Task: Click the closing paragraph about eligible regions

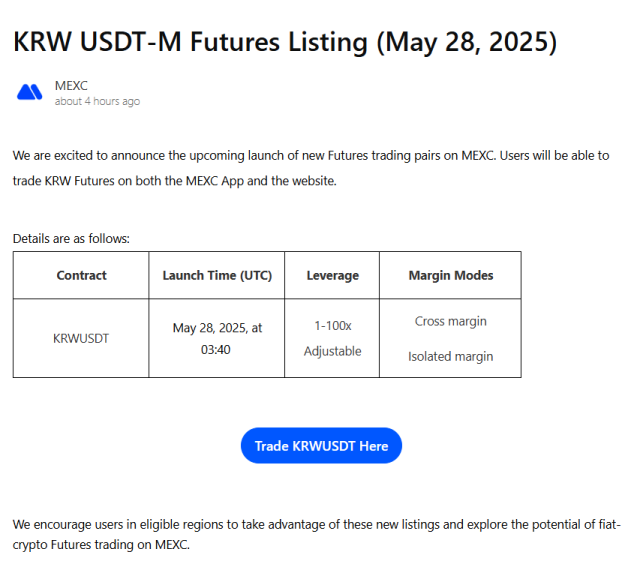Action: point(316,534)
